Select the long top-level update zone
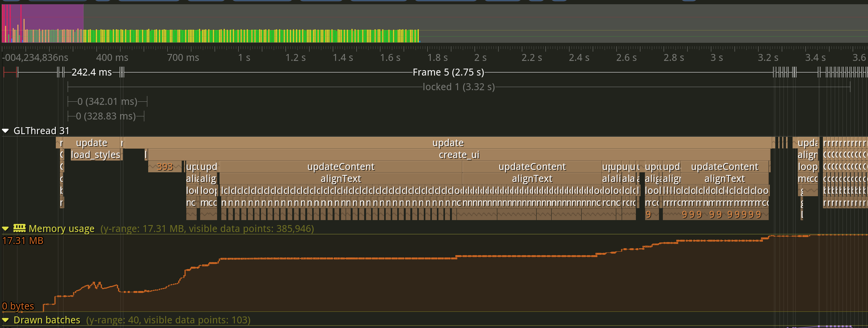 point(448,143)
